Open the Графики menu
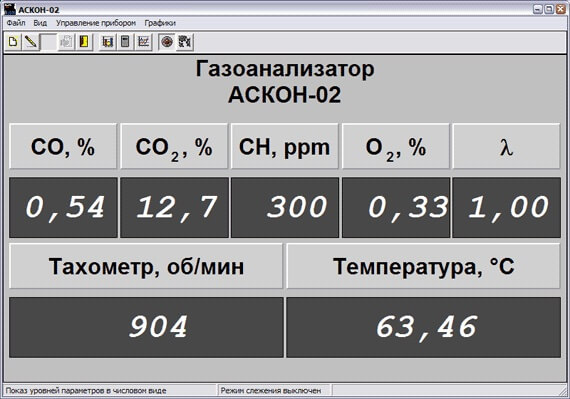Screen dimensions: 570x399 click(160, 23)
